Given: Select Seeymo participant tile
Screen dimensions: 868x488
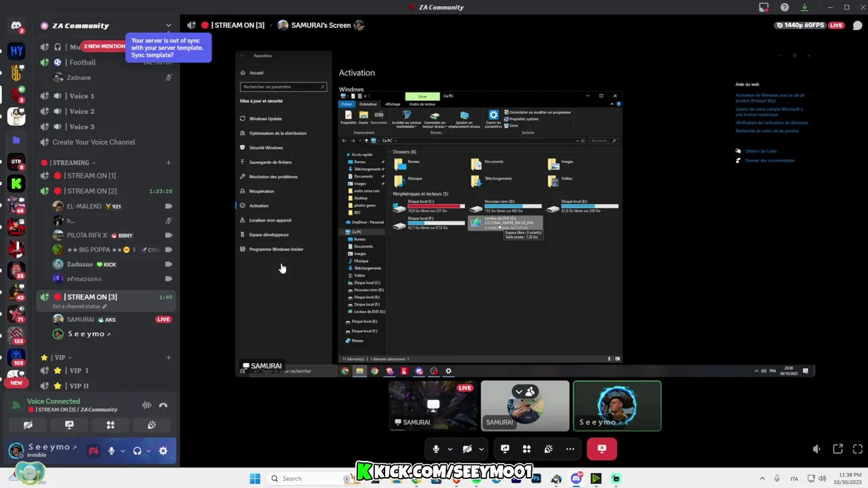Looking at the screenshot, I should click(x=616, y=406).
